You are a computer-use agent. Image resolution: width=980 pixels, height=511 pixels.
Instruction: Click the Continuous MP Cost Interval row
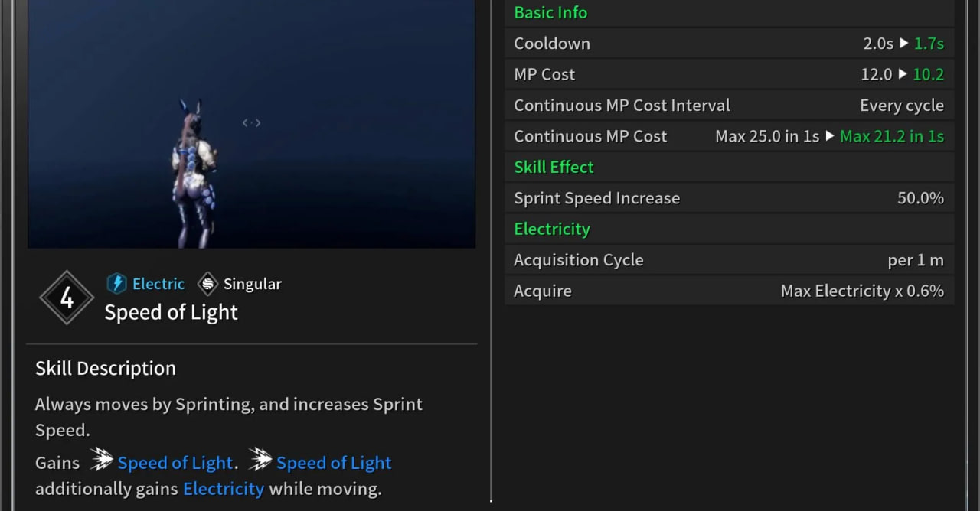tap(729, 106)
